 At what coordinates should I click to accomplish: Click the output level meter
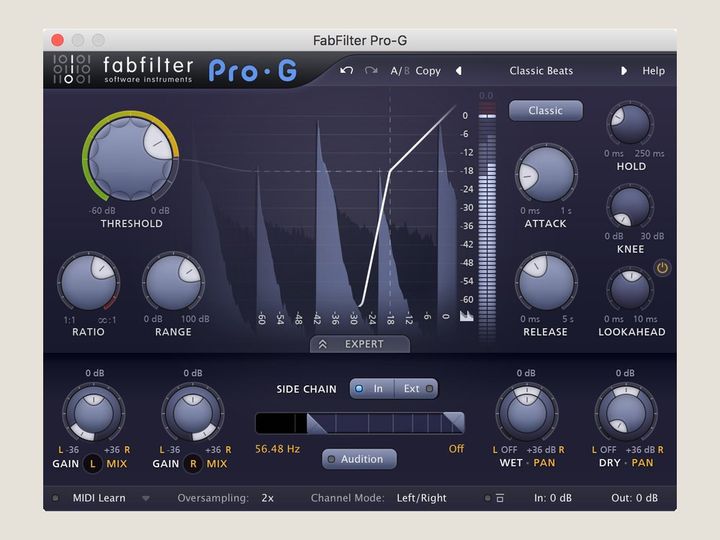tap(487, 225)
